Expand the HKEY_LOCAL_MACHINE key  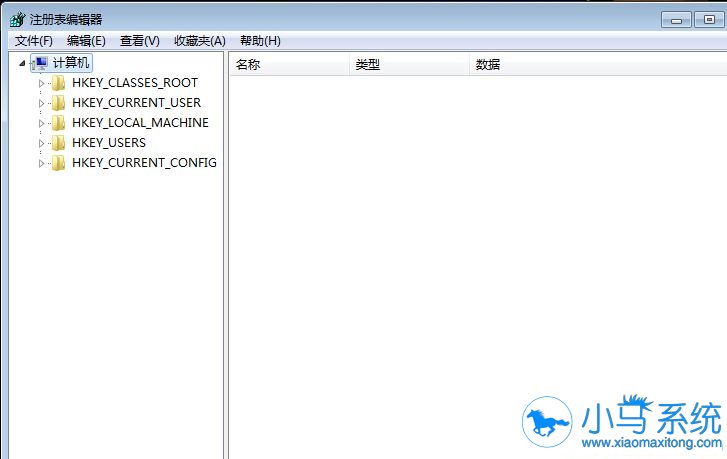coord(41,123)
